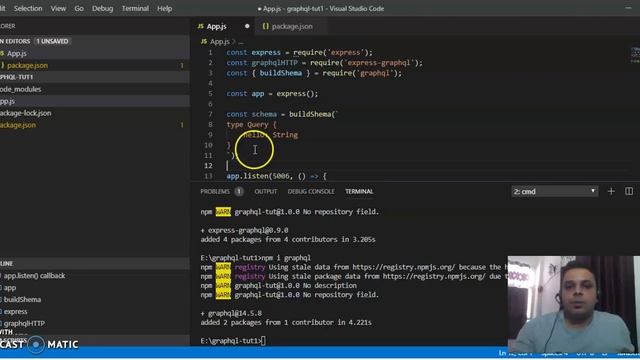Switch to the Terminal panel tab
The width and height of the screenshot is (640, 360).
coord(359,191)
